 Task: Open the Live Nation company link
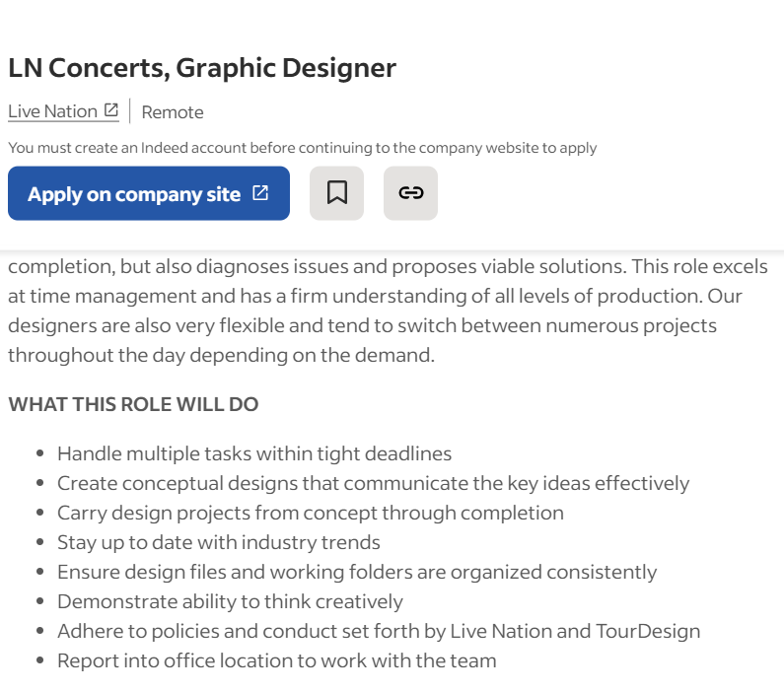click(x=53, y=111)
